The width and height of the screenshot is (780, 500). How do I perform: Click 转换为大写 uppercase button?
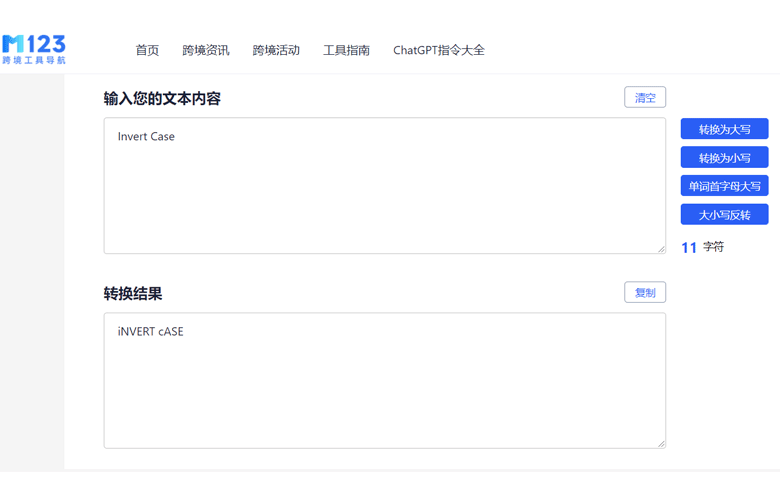[x=724, y=129]
